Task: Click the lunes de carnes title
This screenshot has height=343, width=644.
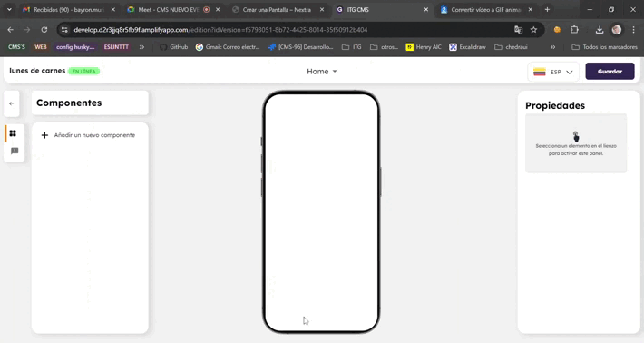Action: point(37,71)
